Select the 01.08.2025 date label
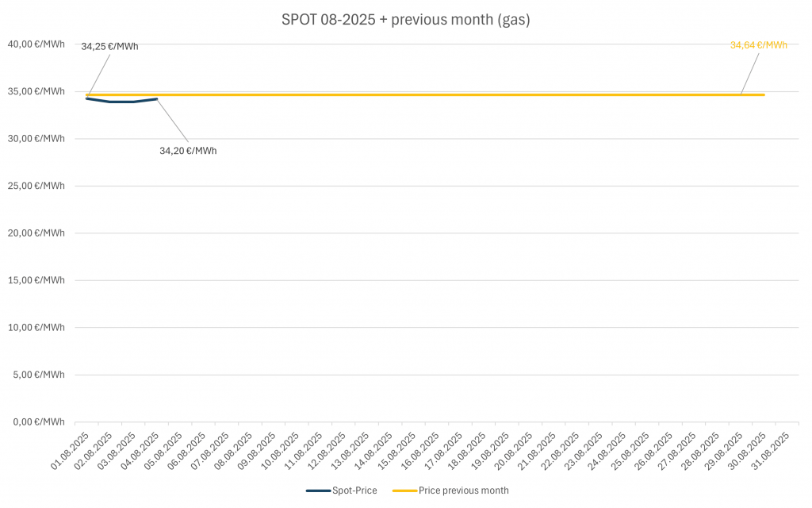The image size is (812, 508). click(71, 450)
